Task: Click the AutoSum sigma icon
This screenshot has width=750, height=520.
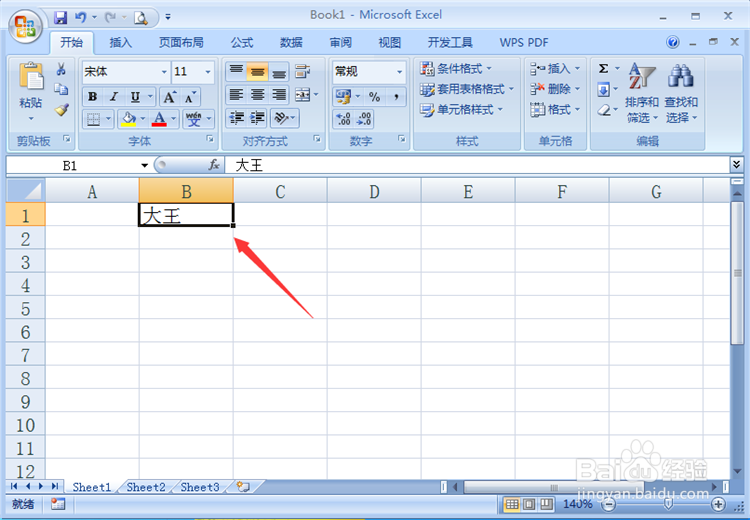Action: [604, 68]
